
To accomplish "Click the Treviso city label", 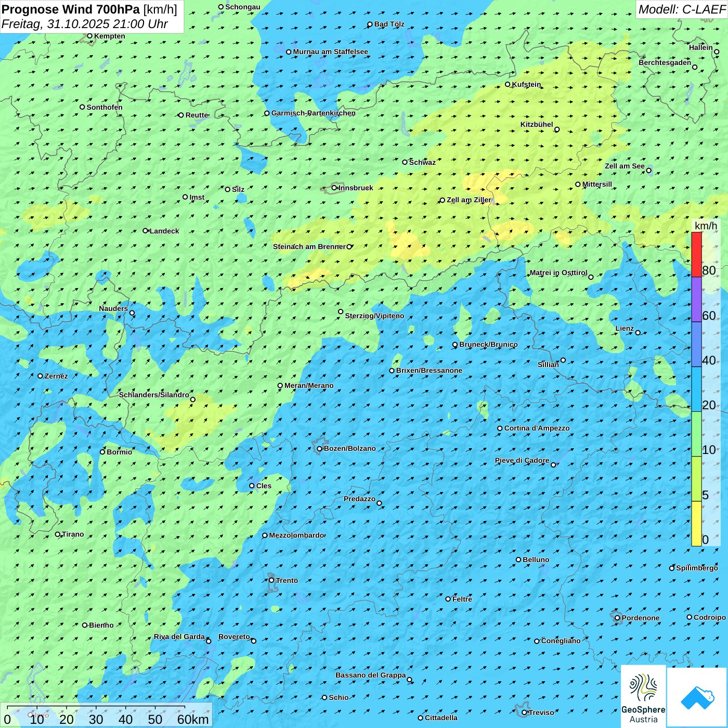I will click(x=541, y=712).
